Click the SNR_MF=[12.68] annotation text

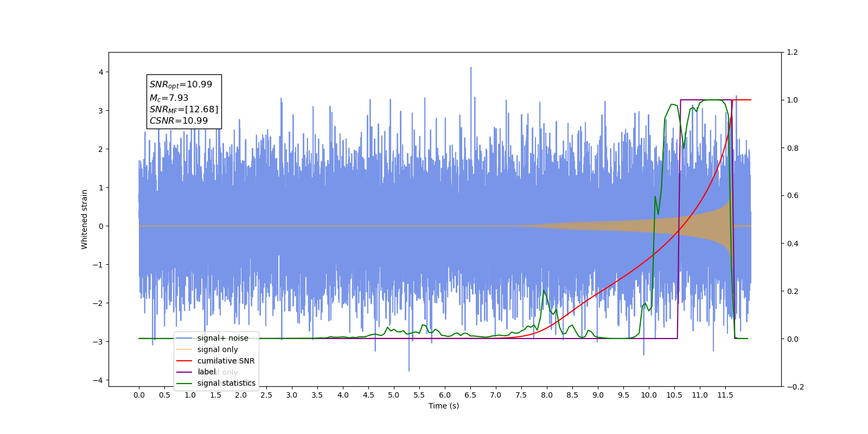[184, 110]
